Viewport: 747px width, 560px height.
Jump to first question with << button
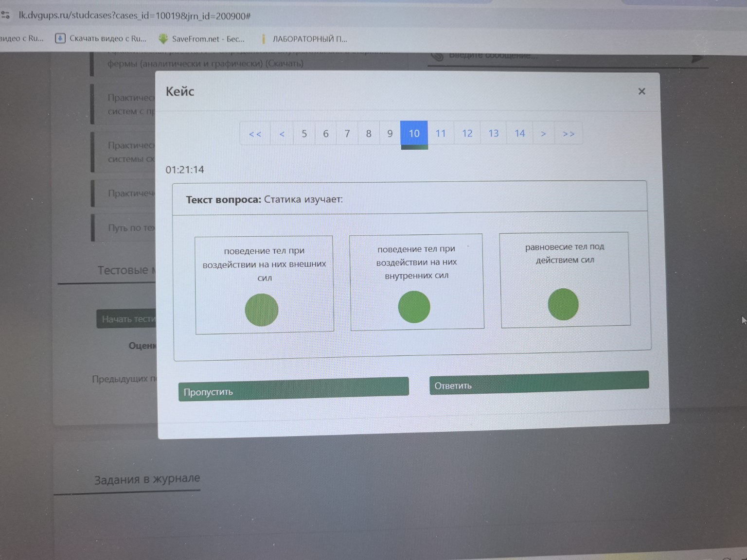pos(255,134)
